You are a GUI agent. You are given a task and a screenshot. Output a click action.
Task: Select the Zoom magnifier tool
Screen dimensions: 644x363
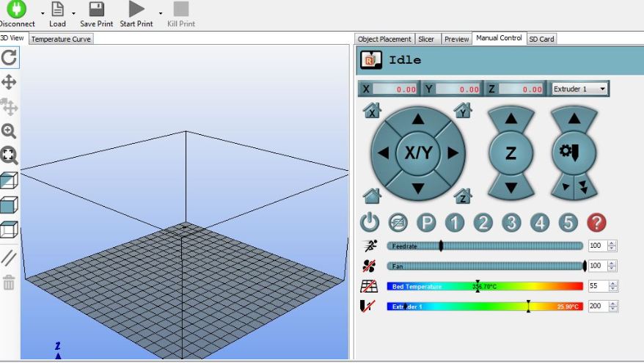coord(9,131)
